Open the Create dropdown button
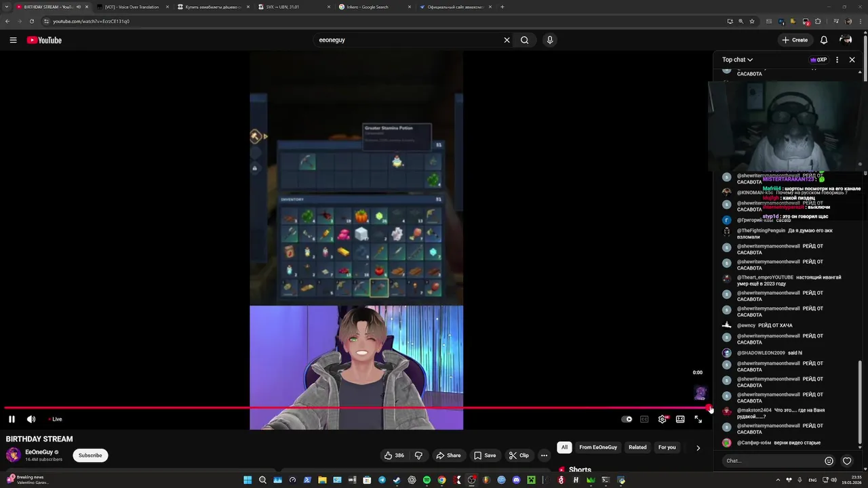The image size is (868, 488). point(795,40)
